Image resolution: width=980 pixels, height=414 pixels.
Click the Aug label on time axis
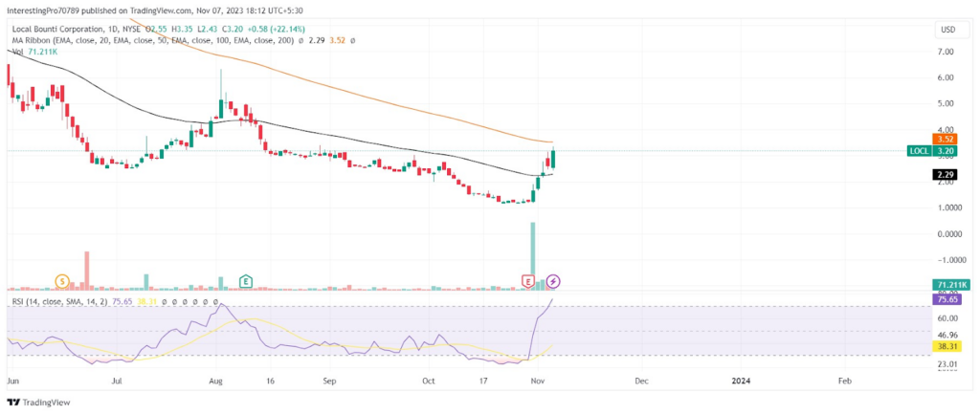217,381
